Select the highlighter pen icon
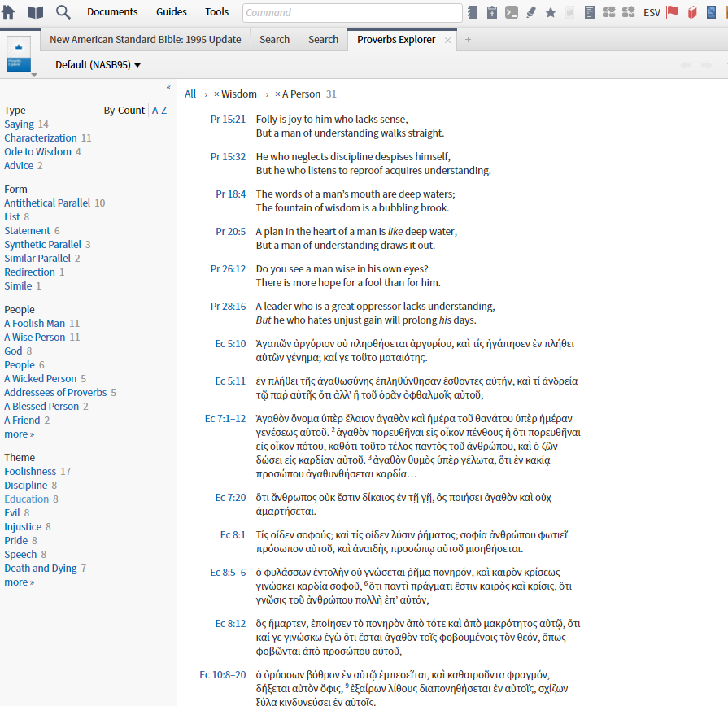The image size is (728, 706). (x=531, y=12)
